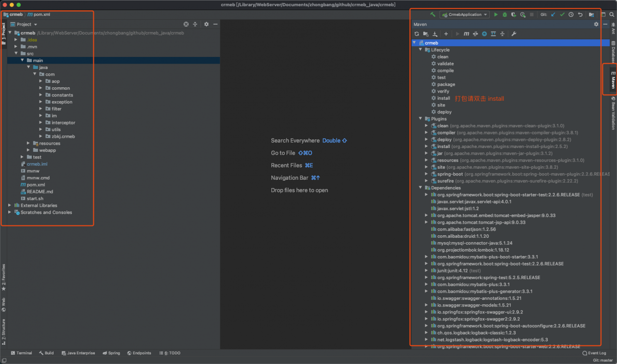
Task: Revert changes with the Git rollback arrow
Action: tap(580, 14)
